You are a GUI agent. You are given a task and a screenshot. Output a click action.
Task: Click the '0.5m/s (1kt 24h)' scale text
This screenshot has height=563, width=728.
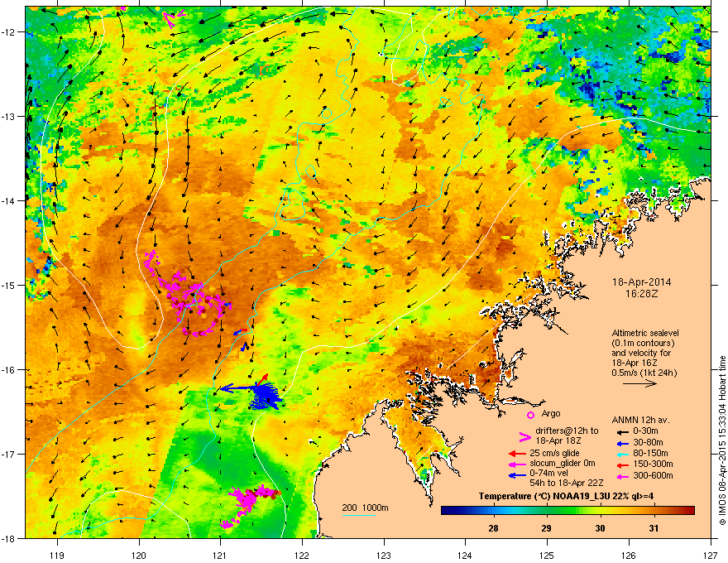coord(644,373)
